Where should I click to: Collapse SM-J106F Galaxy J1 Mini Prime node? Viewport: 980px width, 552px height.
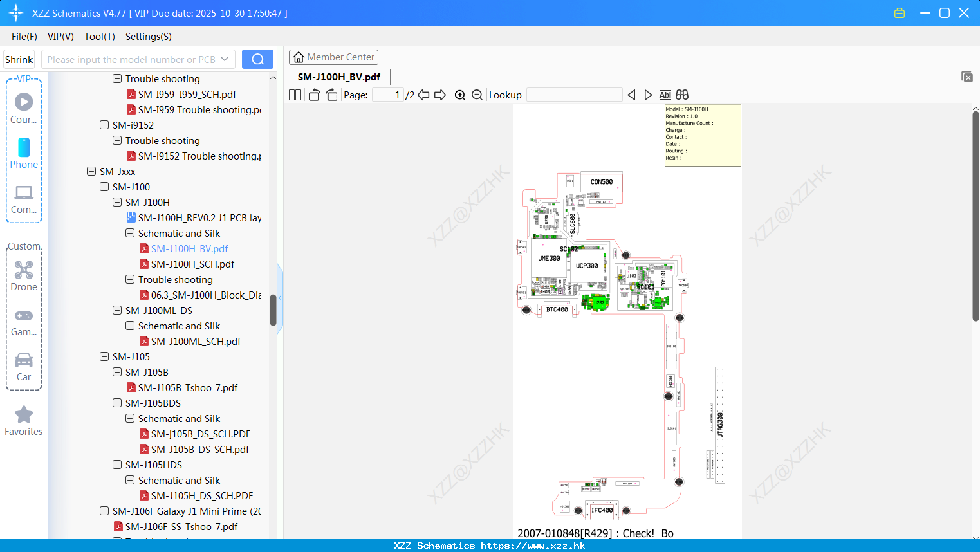point(104,511)
